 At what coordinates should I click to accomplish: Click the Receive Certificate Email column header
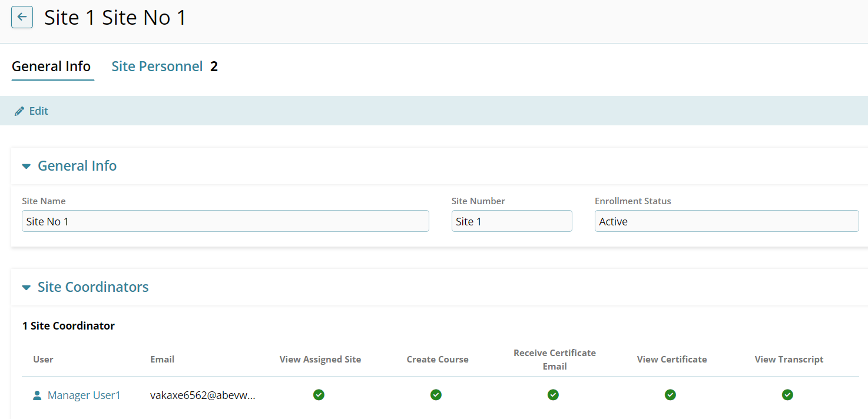(555, 360)
